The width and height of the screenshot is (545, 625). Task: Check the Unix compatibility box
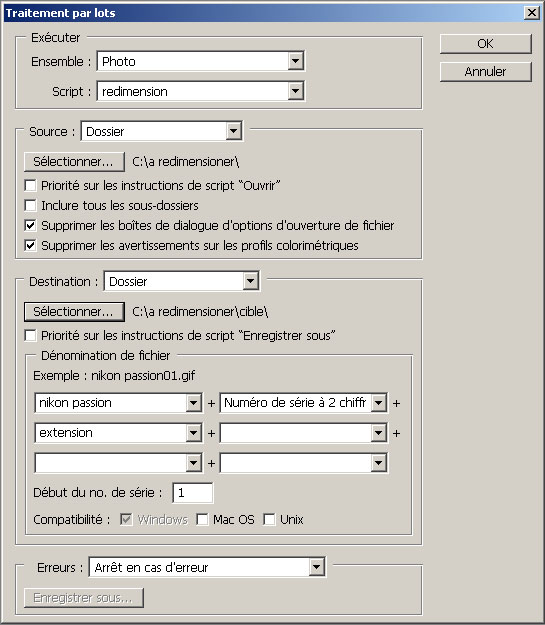tap(270, 519)
